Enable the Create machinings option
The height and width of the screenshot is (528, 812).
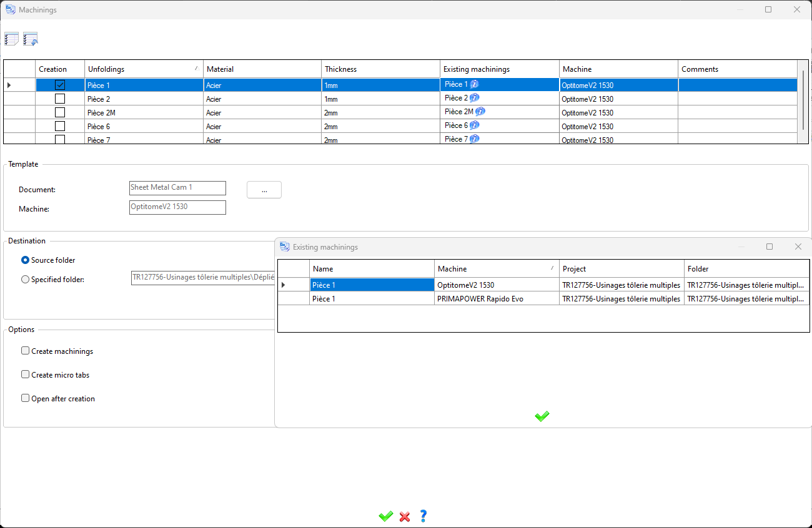click(26, 351)
